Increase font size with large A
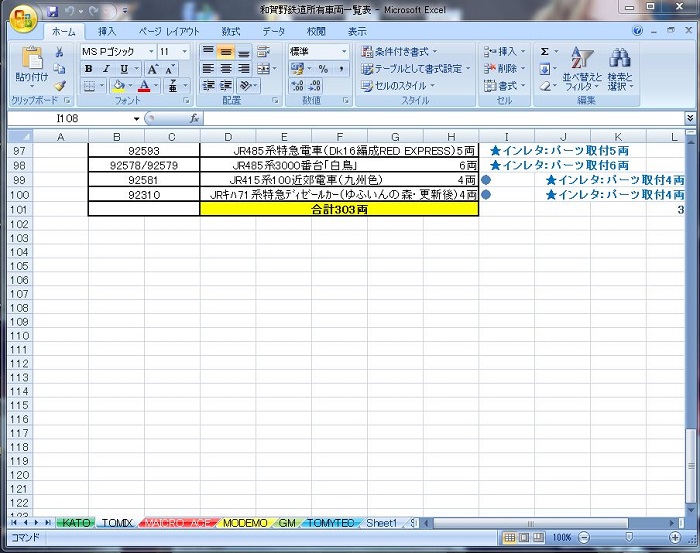The width and height of the screenshot is (700, 553). (153, 69)
